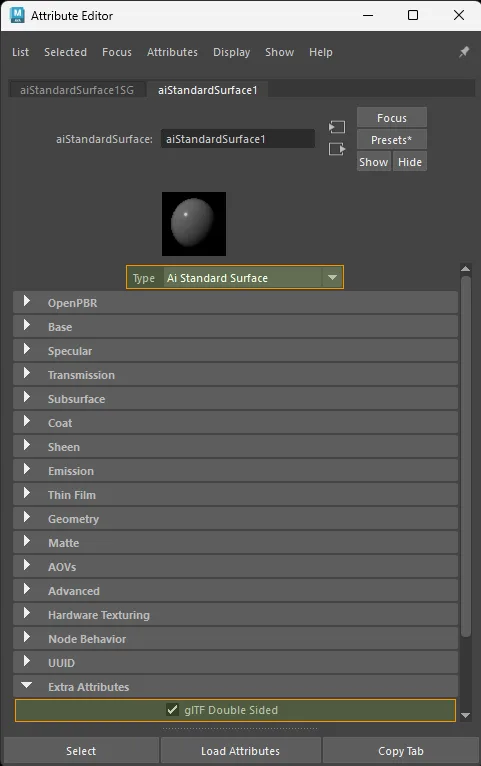Click the aiStandardSurface name input field

click(x=238, y=139)
